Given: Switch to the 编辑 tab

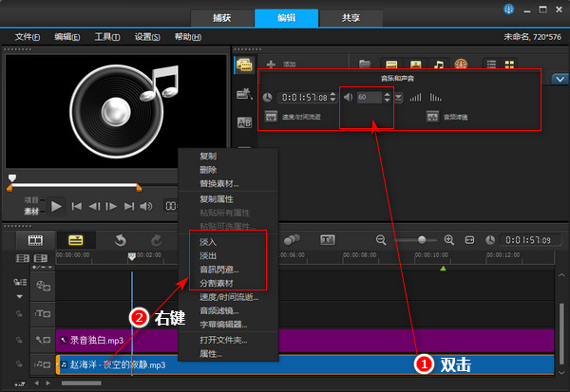Looking at the screenshot, I should coord(287,18).
